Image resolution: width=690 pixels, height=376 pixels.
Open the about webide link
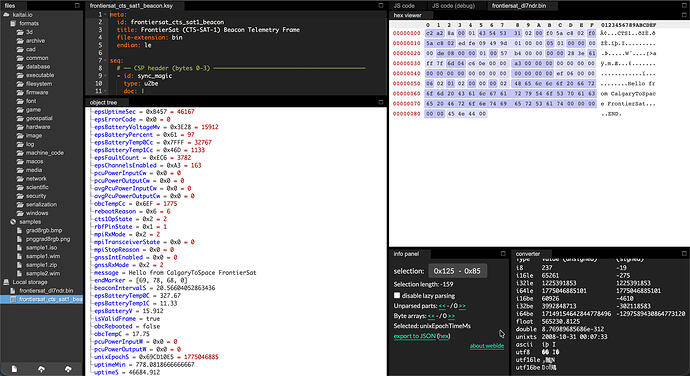(487, 346)
